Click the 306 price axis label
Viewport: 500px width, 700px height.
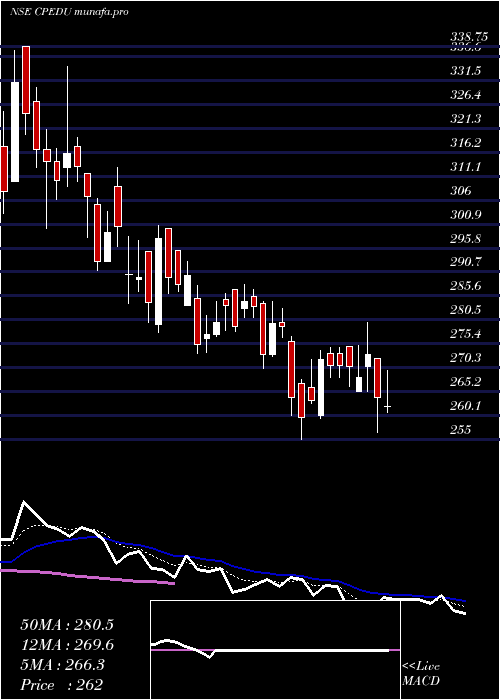[461, 191]
